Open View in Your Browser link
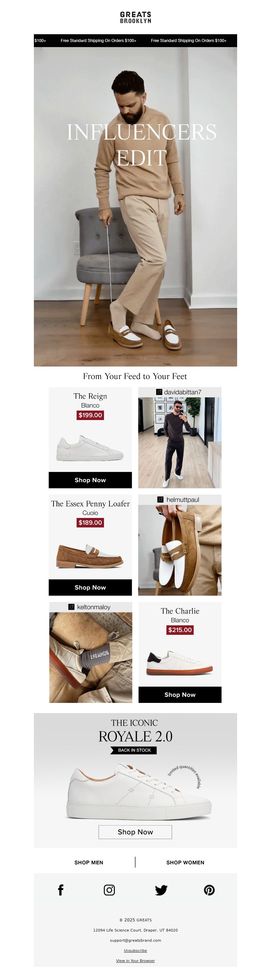Image resolution: width=271 pixels, height=980 pixels. [135, 961]
